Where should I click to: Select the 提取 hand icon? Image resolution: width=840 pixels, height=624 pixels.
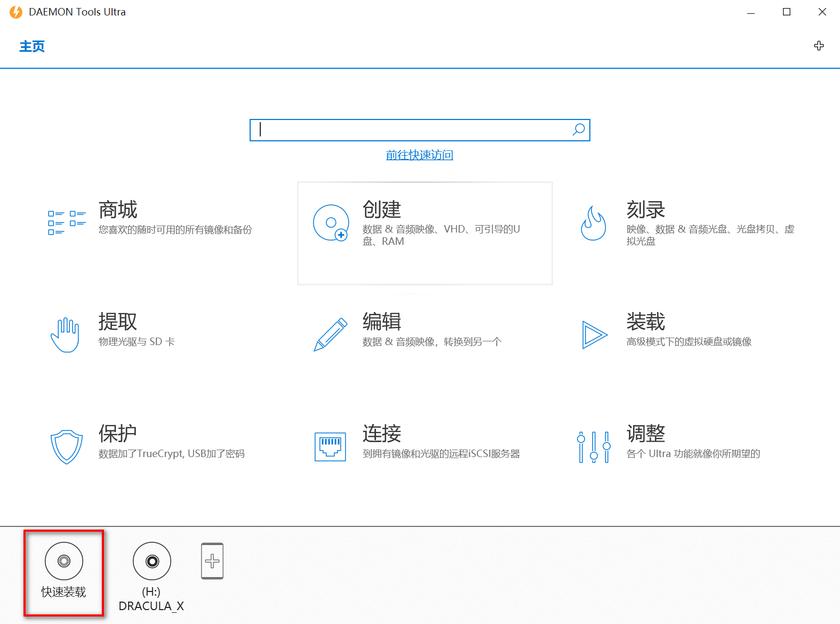point(65,334)
